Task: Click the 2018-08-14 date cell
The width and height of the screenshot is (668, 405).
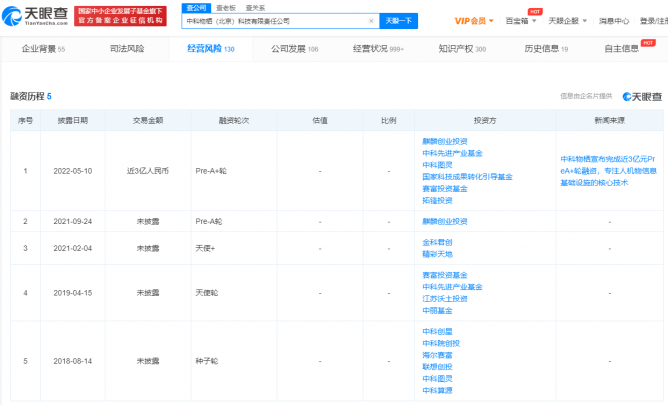Action: [73, 361]
